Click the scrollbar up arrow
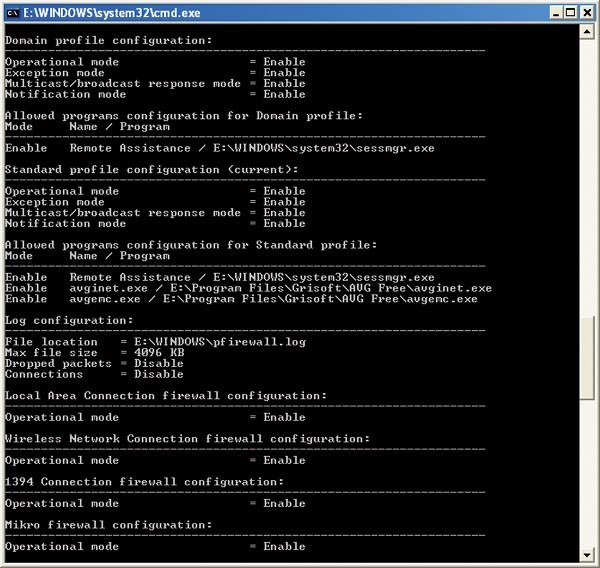 tap(588, 32)
